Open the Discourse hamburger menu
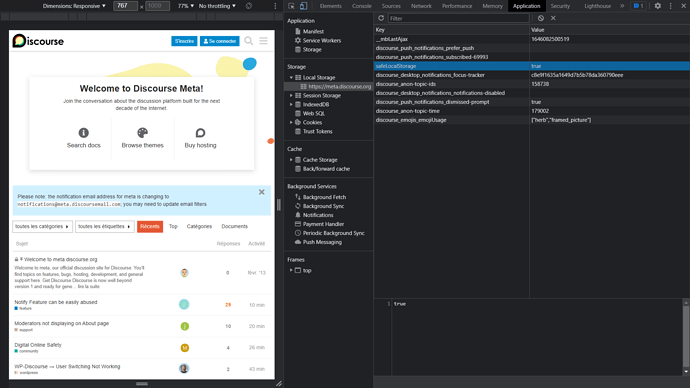 263,41
